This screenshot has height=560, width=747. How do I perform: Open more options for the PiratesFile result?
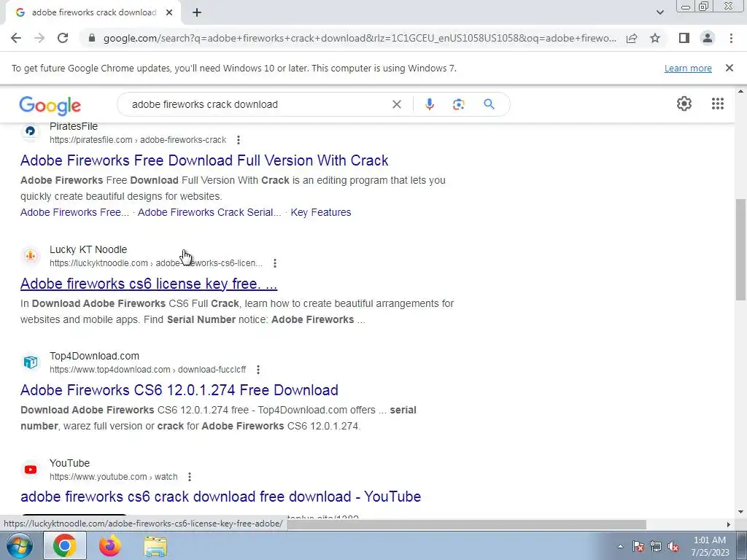[x=239, y=140]
